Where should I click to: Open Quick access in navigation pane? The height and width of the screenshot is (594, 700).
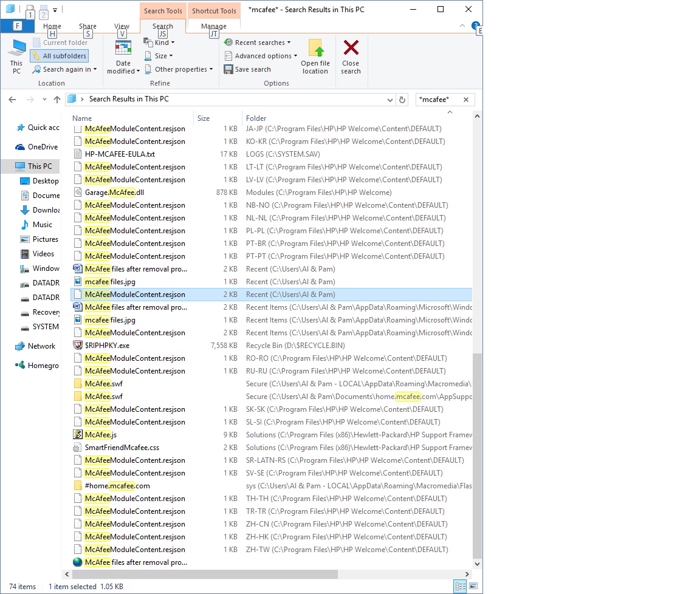point(38,128)
